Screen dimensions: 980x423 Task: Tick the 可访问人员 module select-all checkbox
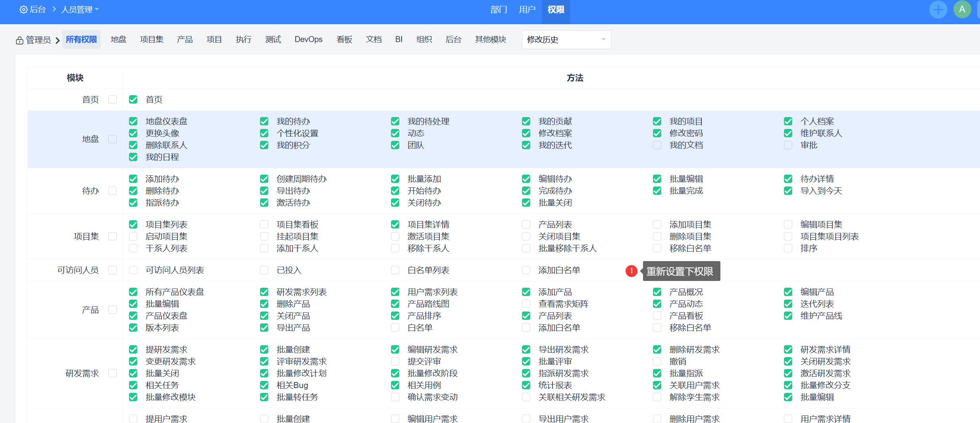[113, 270]
